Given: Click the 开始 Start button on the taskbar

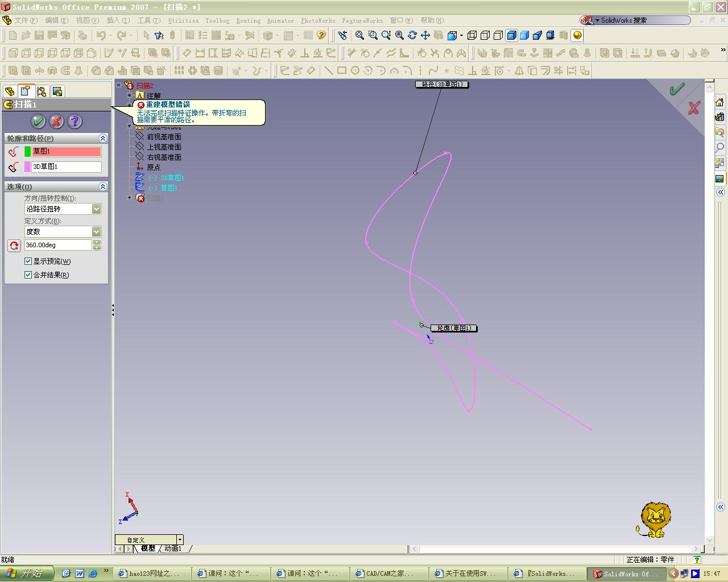Looking at the screenshot, I should coord(27,573).
